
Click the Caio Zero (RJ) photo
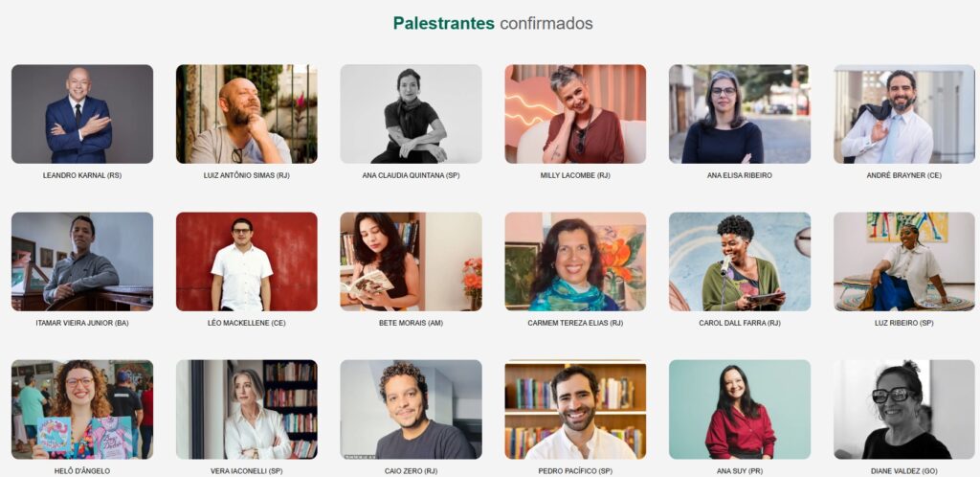click(x=411, y=410)
